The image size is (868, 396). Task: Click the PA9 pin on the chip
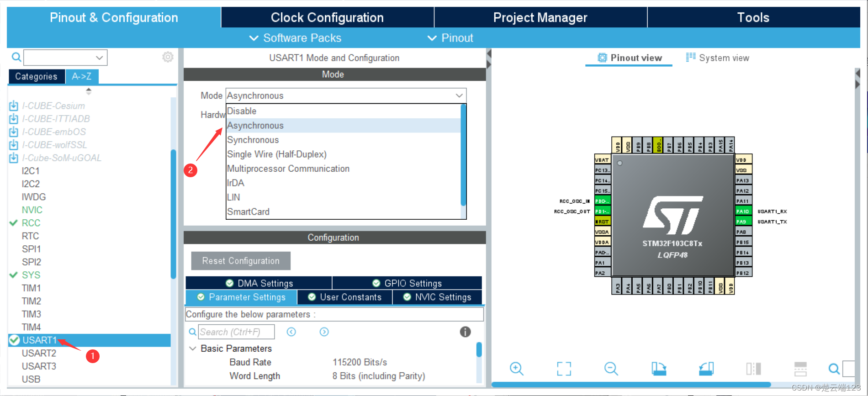click(743, 222)
